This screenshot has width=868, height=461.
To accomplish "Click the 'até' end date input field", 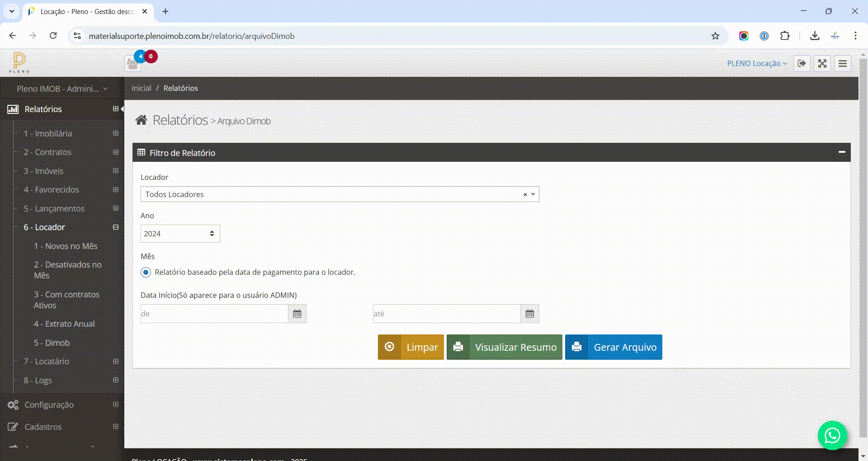I will [x=447, y=314].
